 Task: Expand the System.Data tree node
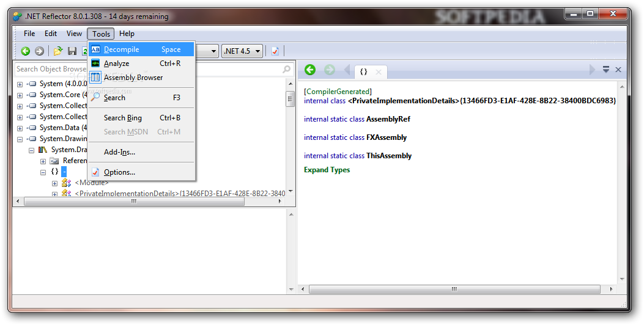coord(20,128)
